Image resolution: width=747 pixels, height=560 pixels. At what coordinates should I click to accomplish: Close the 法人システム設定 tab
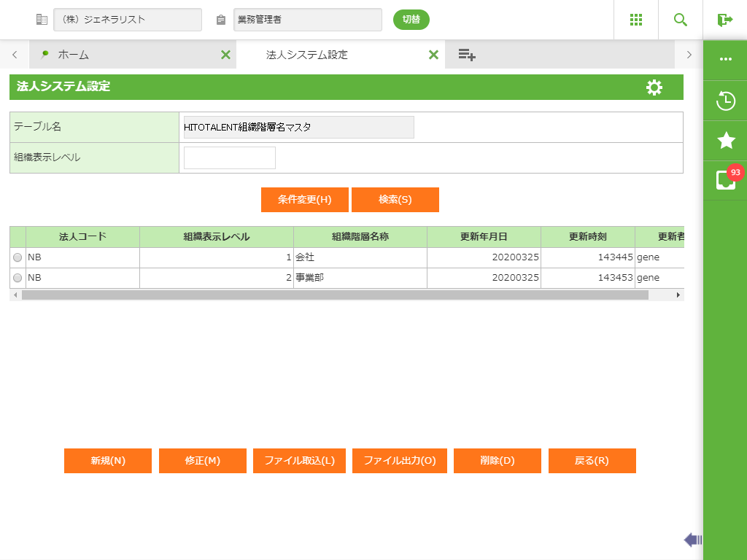click(433, 55)
